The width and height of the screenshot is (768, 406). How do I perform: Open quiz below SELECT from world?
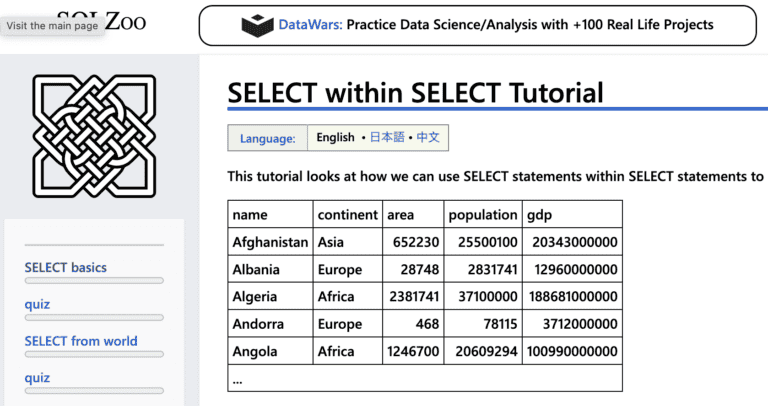(x=37, y=378)
